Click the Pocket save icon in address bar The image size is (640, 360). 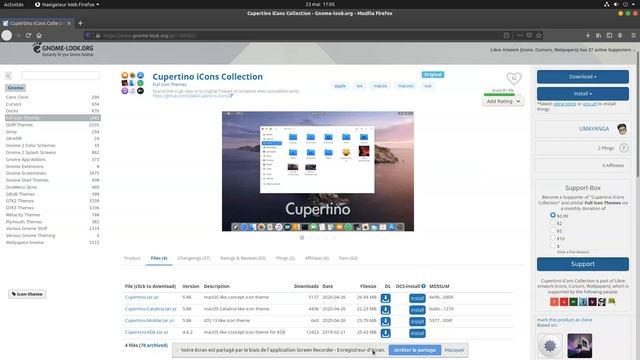pyautogui.click(x=529, y=36)
